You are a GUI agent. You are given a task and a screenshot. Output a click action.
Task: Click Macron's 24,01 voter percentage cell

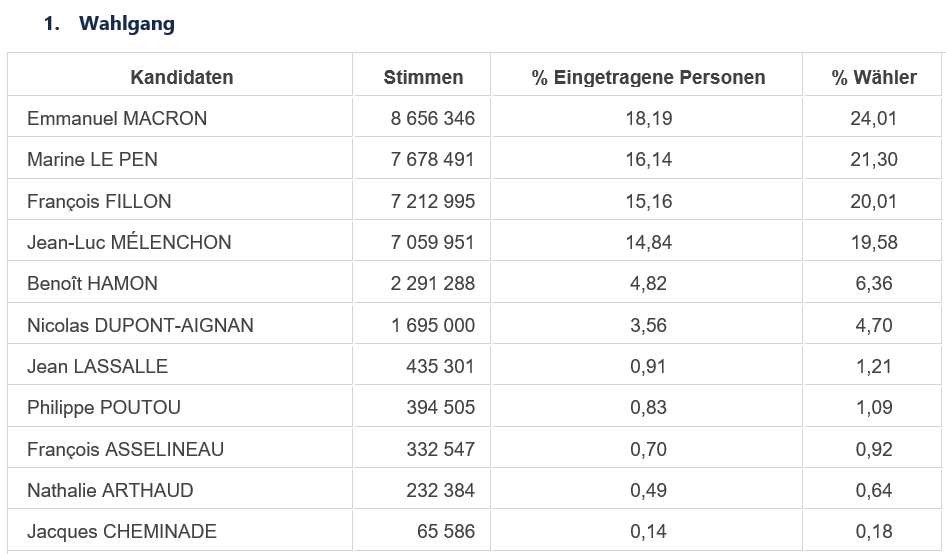coord(874,118)
